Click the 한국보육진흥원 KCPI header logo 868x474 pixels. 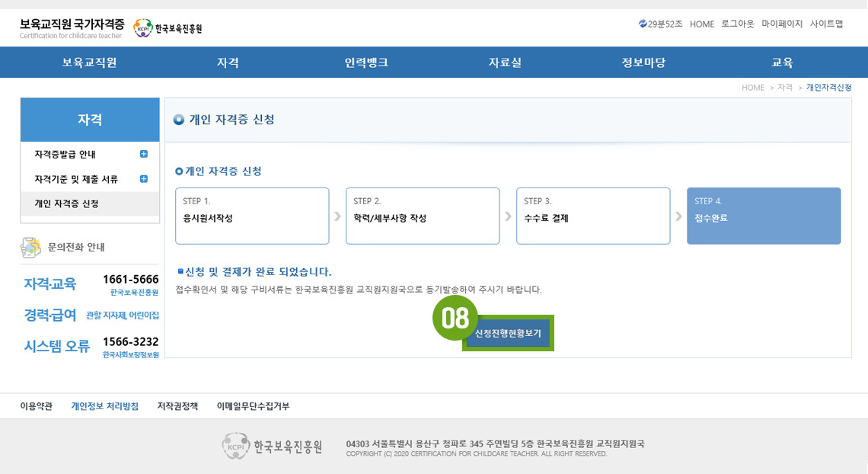click(168, 28)
